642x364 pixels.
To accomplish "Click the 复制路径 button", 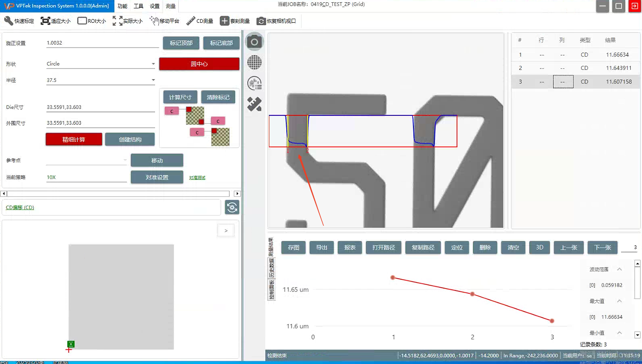I will point(423,248).
